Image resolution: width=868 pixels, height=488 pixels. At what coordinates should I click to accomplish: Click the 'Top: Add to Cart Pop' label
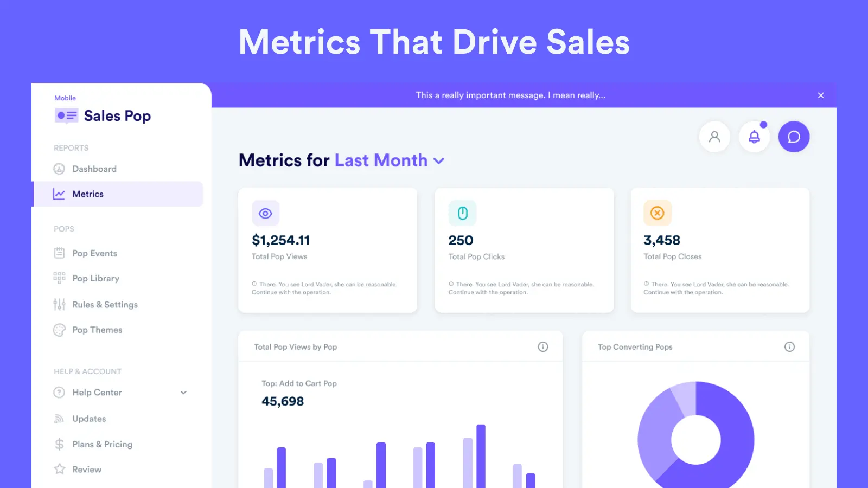299,383
